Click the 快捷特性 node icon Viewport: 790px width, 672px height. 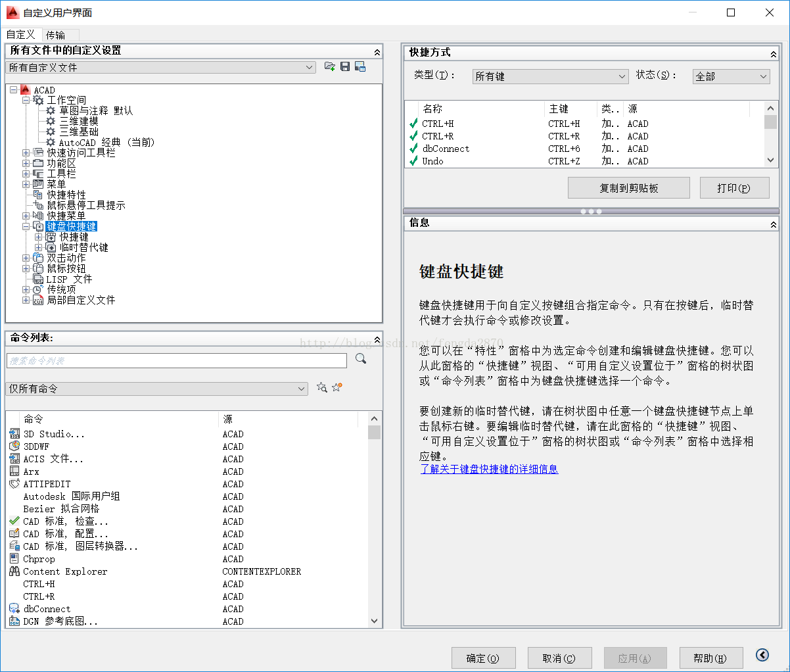[x=38, y=195]
